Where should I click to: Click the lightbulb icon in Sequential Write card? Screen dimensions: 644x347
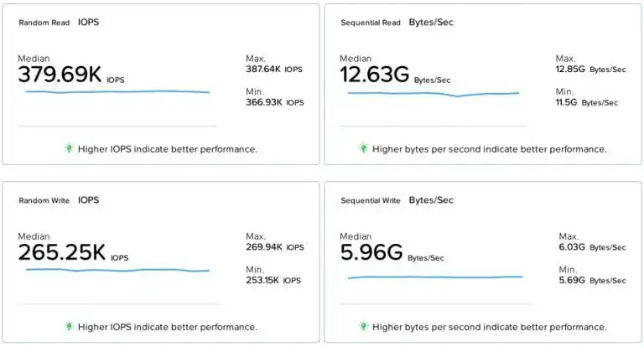364,326
